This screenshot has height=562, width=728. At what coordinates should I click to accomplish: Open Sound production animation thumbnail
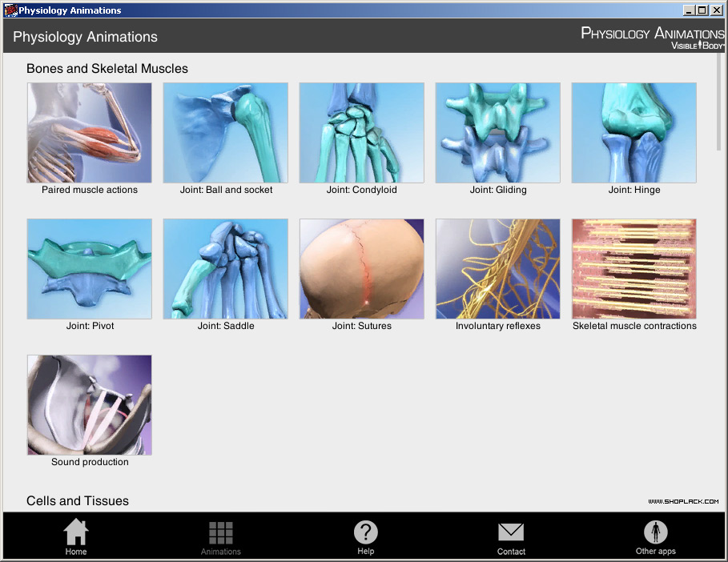90,404
